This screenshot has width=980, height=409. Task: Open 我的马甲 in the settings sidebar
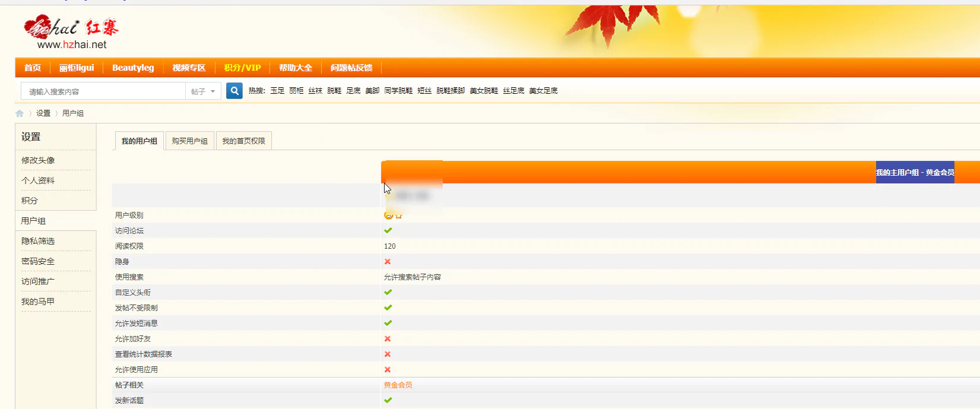point(38,302)
